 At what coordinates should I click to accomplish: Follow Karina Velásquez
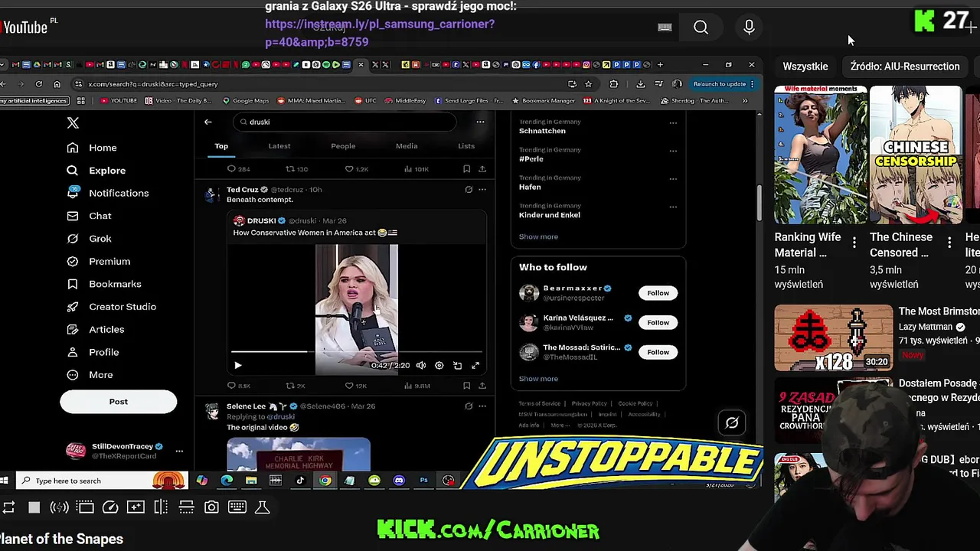658,323
